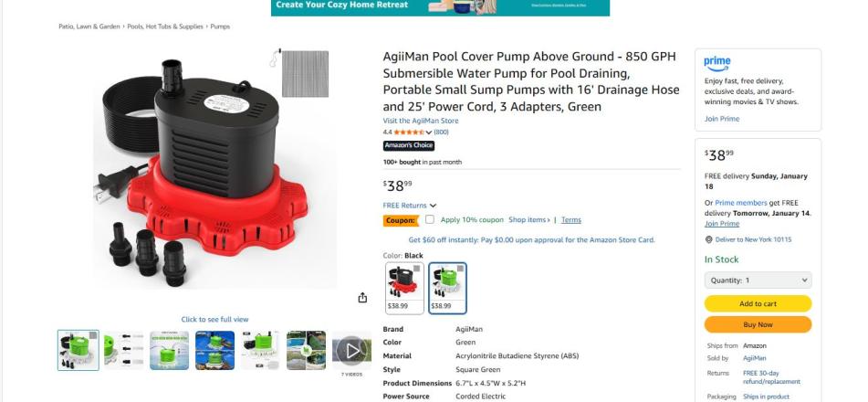This screenshot has height=402, width=868.
Task: Click the Add to cart button
Action: coord(758,304)
